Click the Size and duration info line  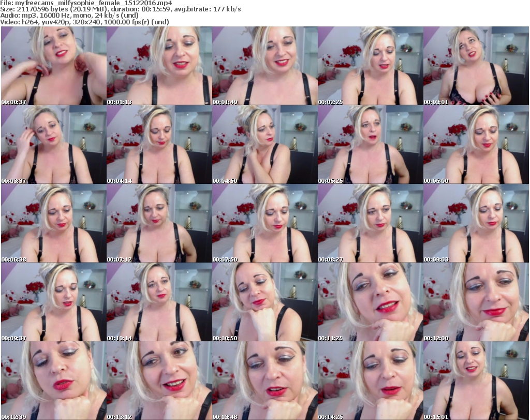click(x=121, y=9)
